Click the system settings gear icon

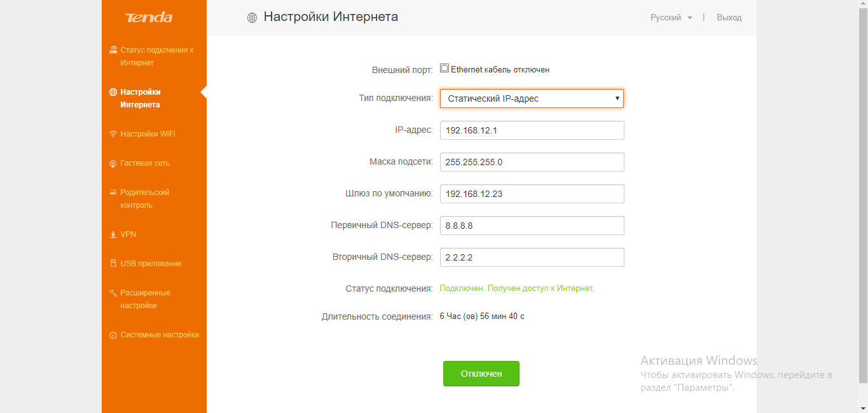tap(113, 335)
